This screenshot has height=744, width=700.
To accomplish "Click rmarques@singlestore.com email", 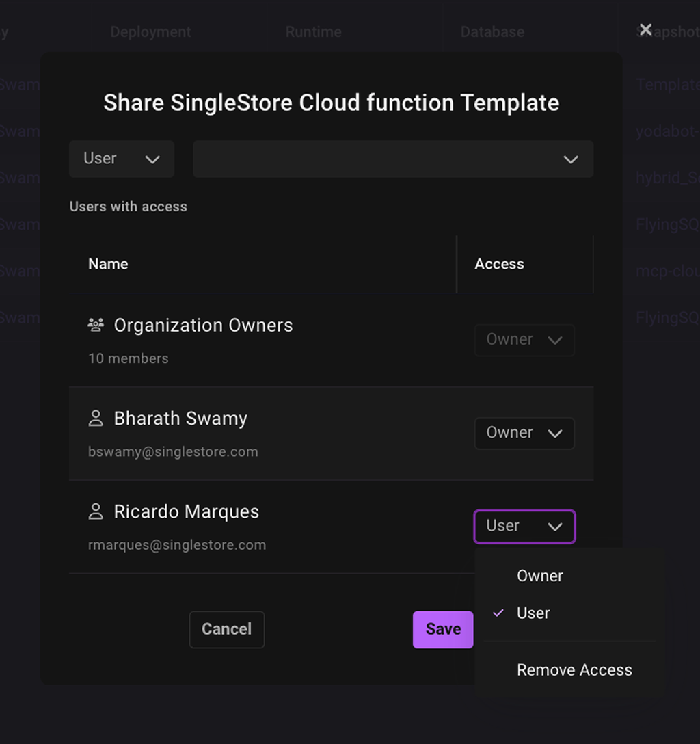I will point(177,545).
